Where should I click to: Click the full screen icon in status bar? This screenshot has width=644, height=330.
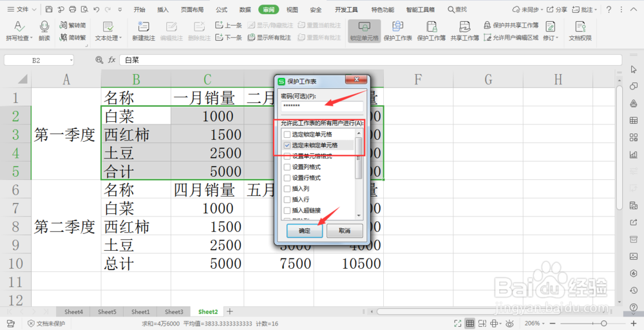457,324
